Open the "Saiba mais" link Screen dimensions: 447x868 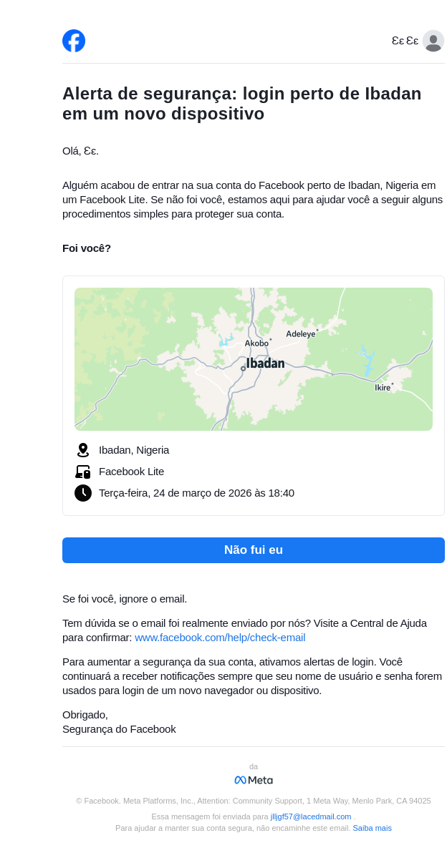pos(372,828)
